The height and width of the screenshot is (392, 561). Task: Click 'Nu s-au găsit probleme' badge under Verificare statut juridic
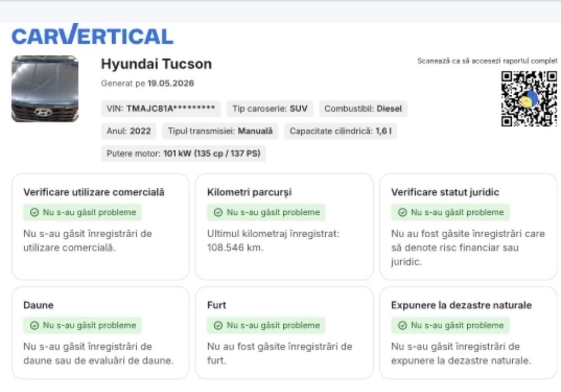(x=450, y=213)
